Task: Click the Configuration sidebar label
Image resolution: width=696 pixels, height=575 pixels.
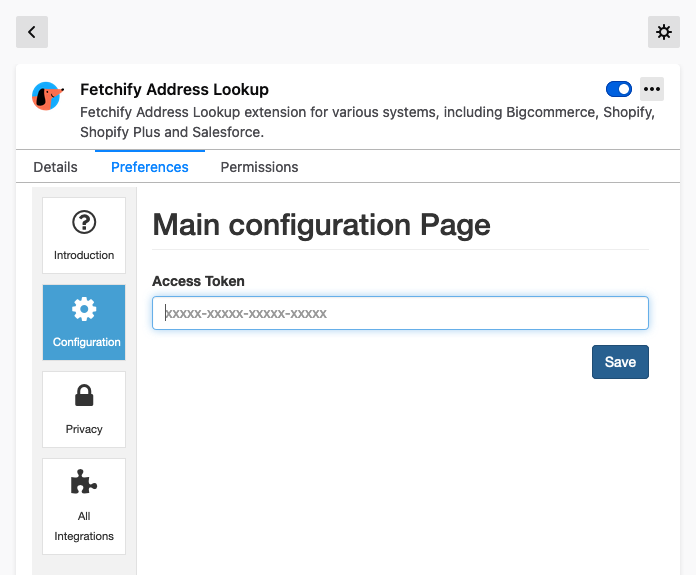Action: pyautogui.click(x=87, y=342)
